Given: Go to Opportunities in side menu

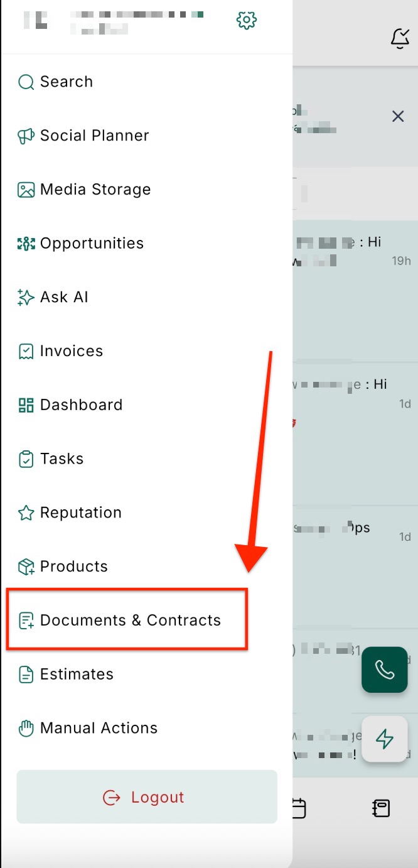Looking at the screenshot, I should 92,244.
